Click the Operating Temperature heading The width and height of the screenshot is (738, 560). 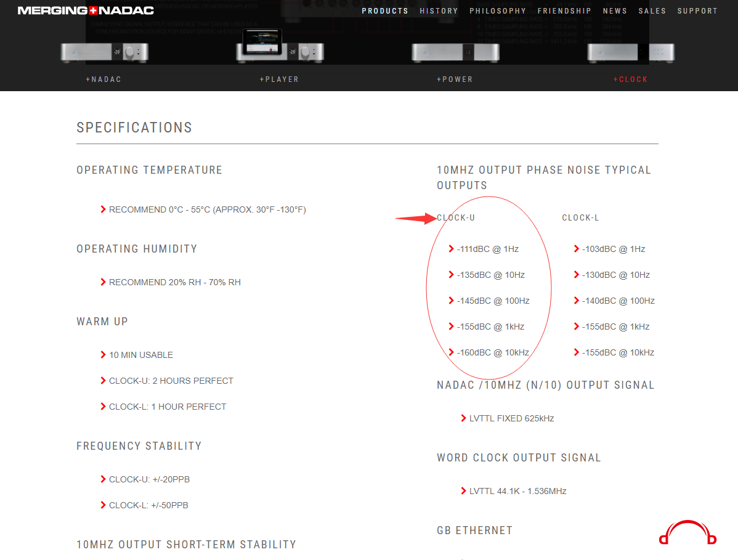pyautogui.click(x=149, y=170)
